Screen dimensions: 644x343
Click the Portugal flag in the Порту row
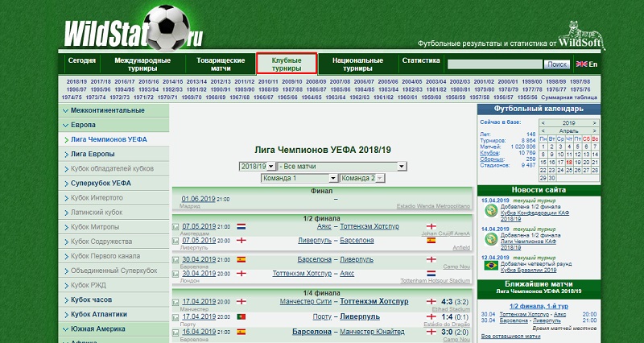pyautogui.click(x=241, y=316)
